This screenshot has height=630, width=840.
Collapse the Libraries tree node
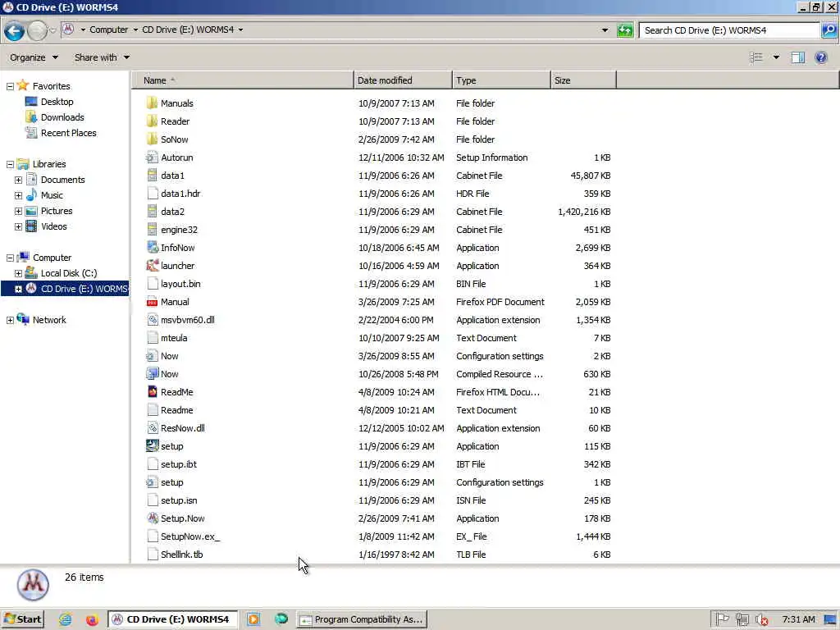pyautogui.click(x=10, y=164)
